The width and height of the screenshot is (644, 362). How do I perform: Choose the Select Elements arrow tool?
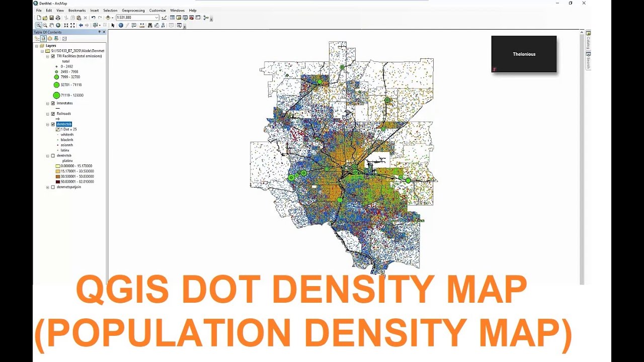coord(113,25)
